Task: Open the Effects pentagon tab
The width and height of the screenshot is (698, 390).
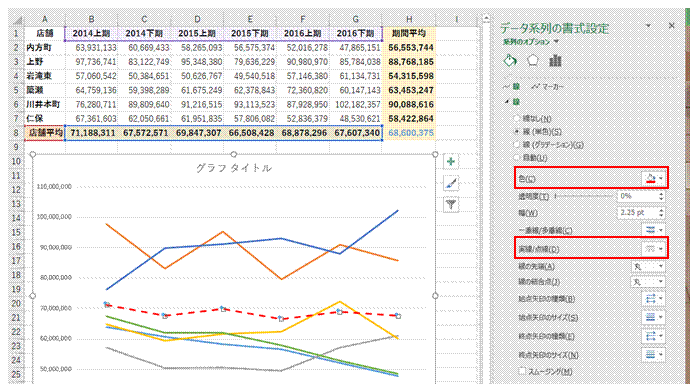Action: tap(532, 61)
